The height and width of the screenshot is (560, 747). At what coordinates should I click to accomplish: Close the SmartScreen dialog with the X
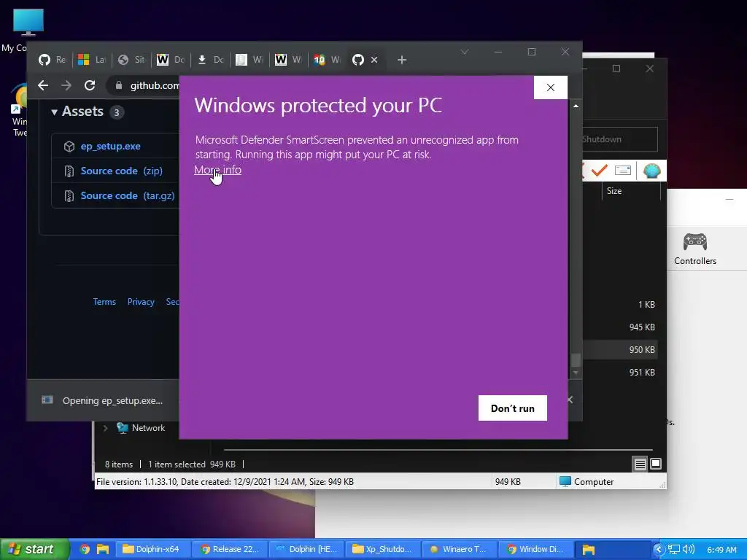click(x=550, y=87)
